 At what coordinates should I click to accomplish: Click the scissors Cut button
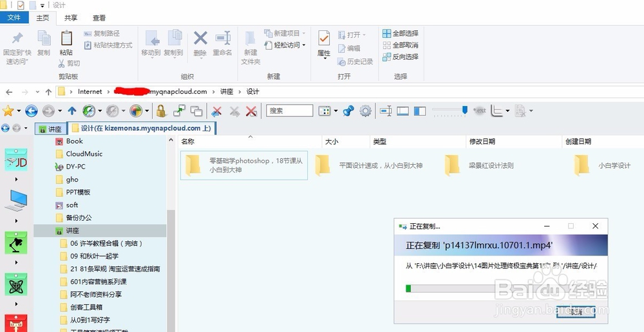coord(69,63)
